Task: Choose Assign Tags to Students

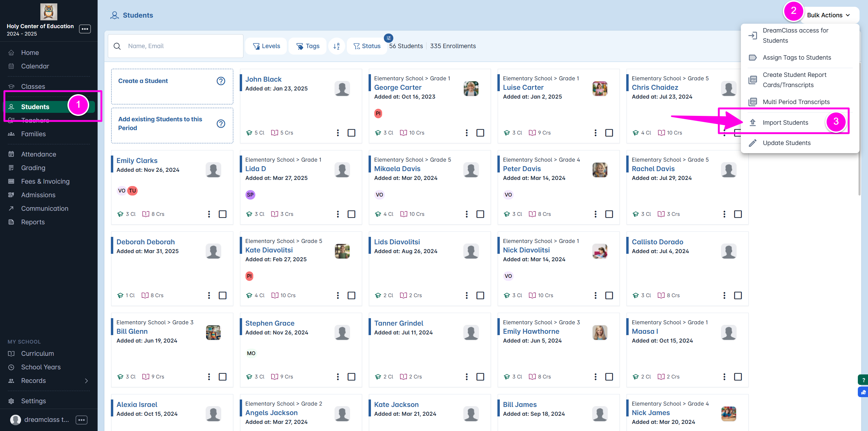Action: (800, 58)
